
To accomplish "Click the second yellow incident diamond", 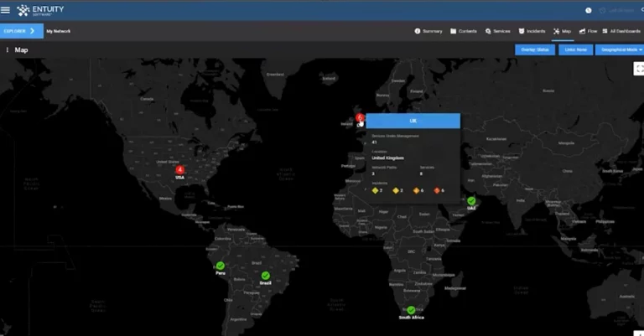I will (396, 190).
